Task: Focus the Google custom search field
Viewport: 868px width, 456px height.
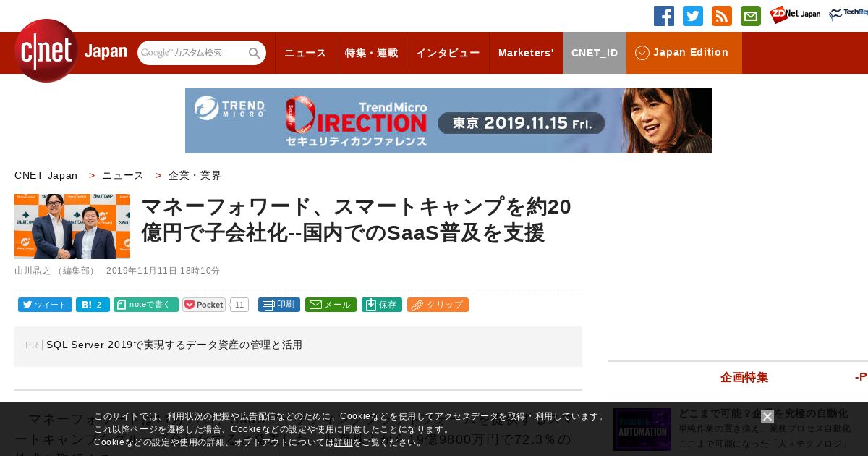Action: coord(192,53)
